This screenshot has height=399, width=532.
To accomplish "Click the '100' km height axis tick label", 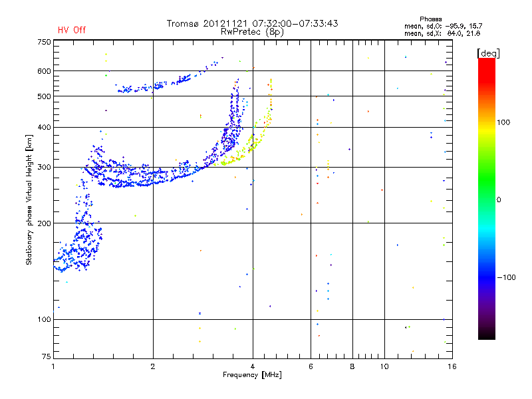I will pos(44,320).
